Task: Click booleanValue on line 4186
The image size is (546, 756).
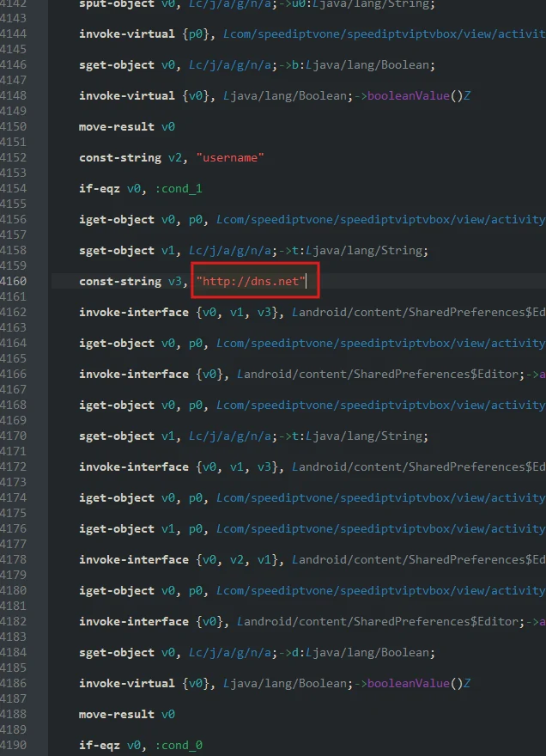Action: [x=408, y=683]
